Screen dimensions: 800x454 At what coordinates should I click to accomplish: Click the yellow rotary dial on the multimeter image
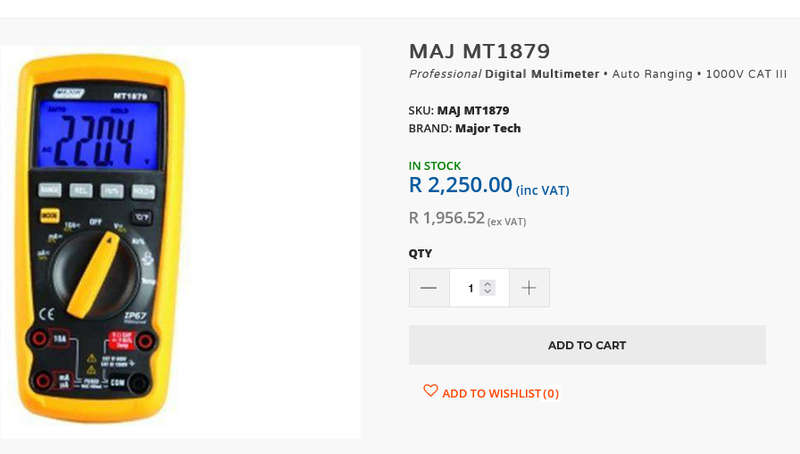point(95,274)
